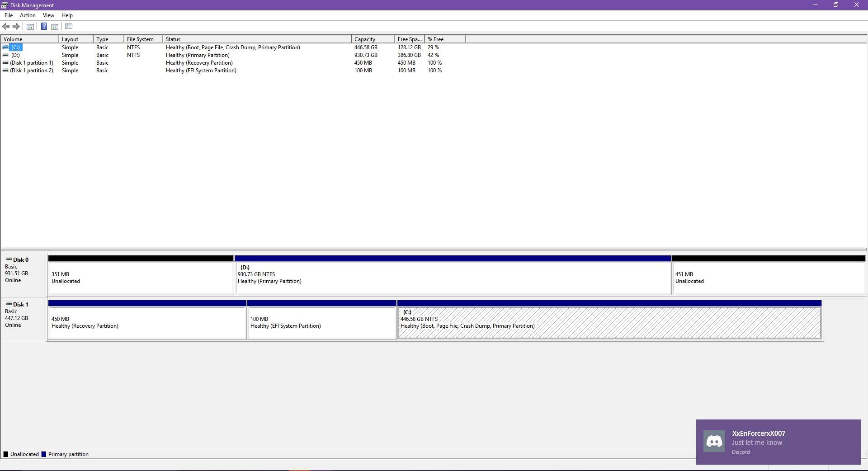The height and width of the screenshot is (471, 868).
Task: Select the 351 MB Unallocated block on Disk 0
Action: click(x=141, y=275)
